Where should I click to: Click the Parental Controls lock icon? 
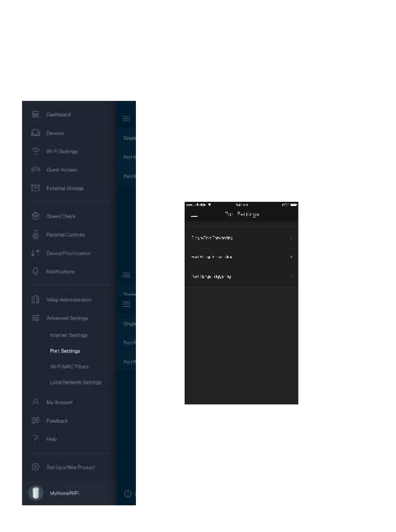tap(35, 235)
